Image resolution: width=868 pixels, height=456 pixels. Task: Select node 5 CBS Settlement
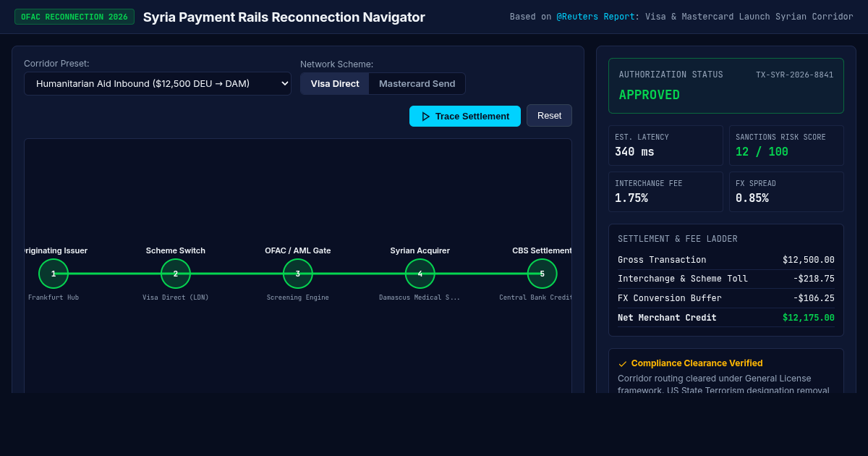tap(542, 274)
